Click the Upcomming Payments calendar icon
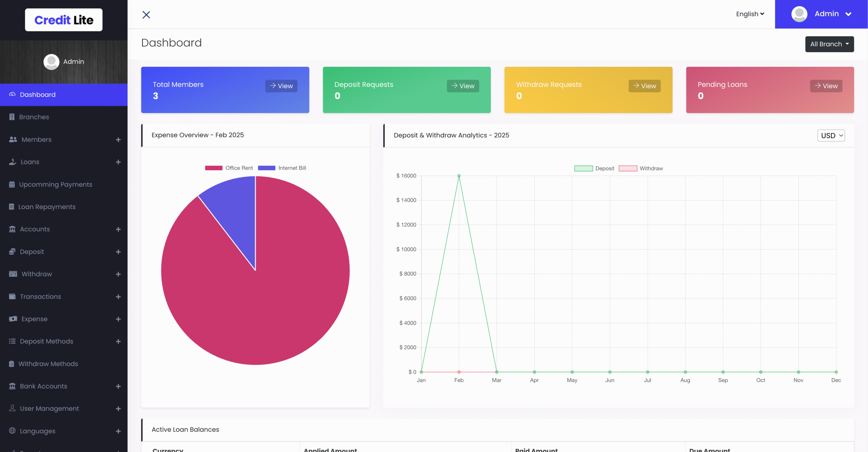This screenshot has width=868, height=452. pos(12,184)
